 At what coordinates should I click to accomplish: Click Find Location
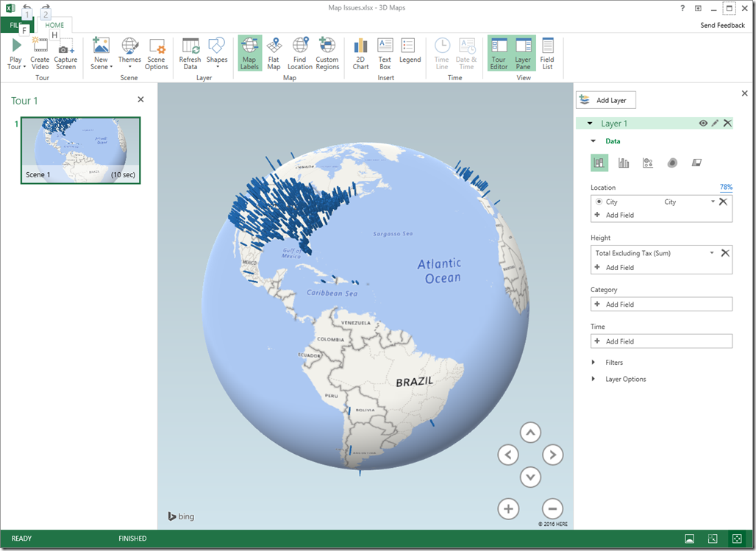click(x=300, y=54)
